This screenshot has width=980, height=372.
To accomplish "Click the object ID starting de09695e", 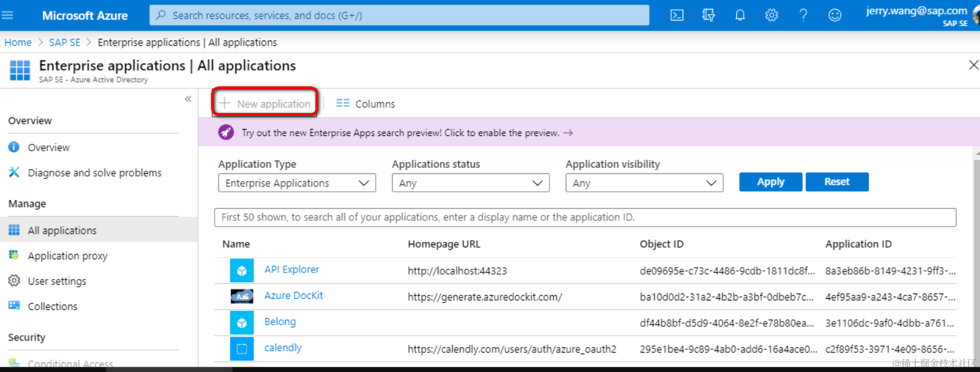I will [727, 271].
